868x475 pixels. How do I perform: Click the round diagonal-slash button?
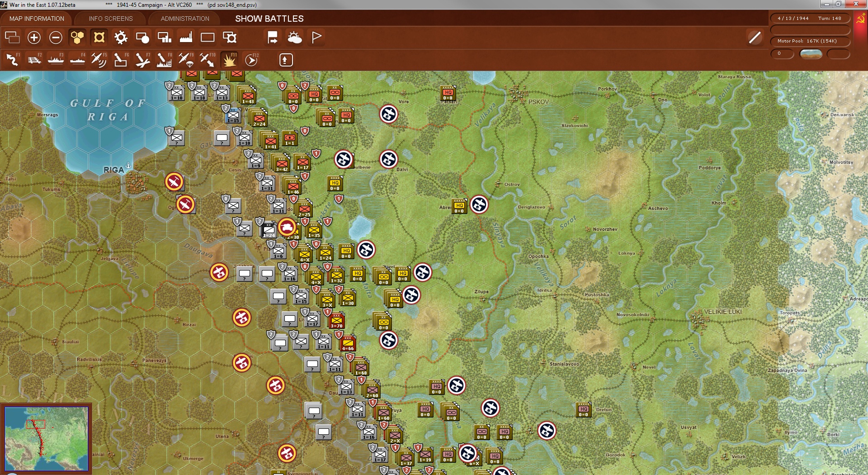point(755,38)
